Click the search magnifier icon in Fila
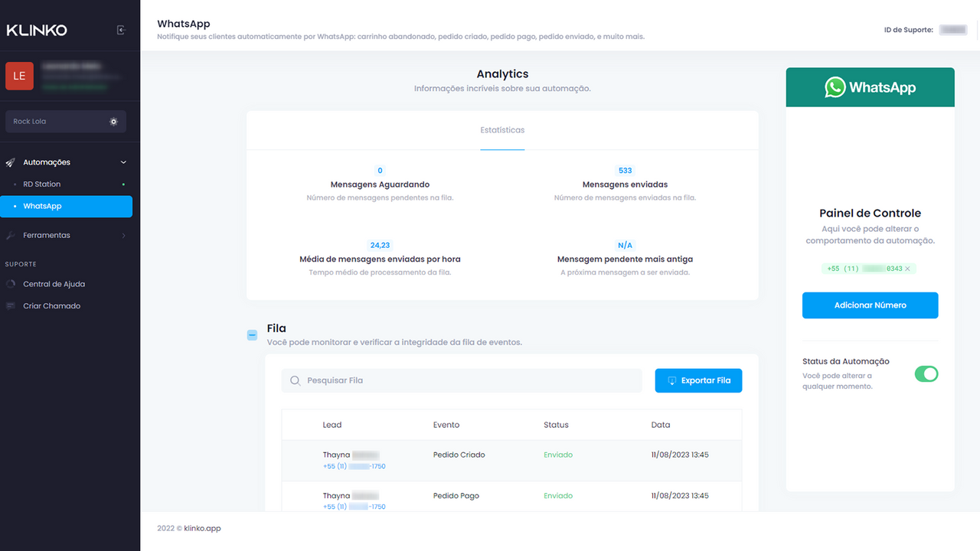Image resolution: width=980 pixels, height=551 pixels. point(296,380)
